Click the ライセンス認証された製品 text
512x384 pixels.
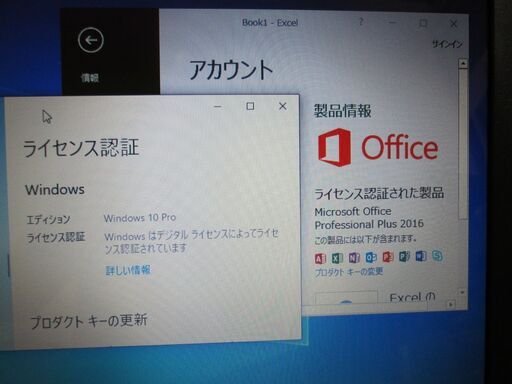click(379, 193)
